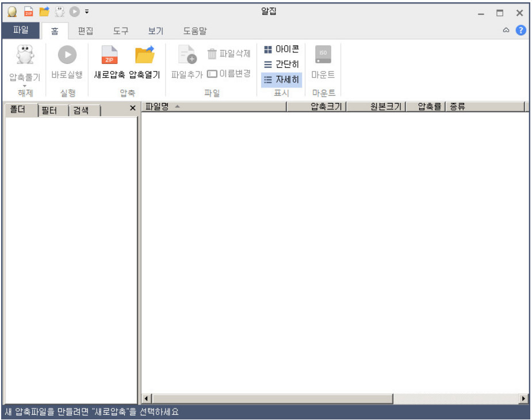The width and height of the screenshot is (532, 420).
Task: Sort by 압축률 column header
Action: pos(426,106)
